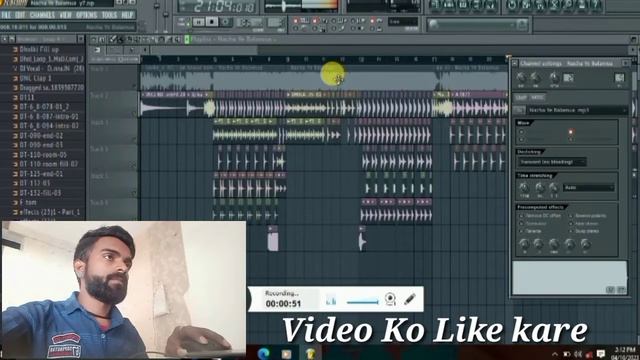Toggle the snap magnet in playlist toolbar
640x360 pixels.
point(102,40)
